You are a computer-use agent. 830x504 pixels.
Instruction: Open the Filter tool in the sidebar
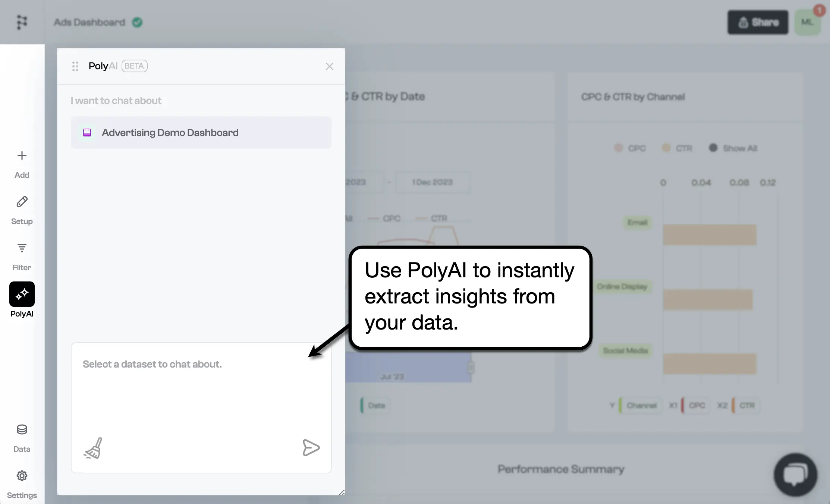22,248
